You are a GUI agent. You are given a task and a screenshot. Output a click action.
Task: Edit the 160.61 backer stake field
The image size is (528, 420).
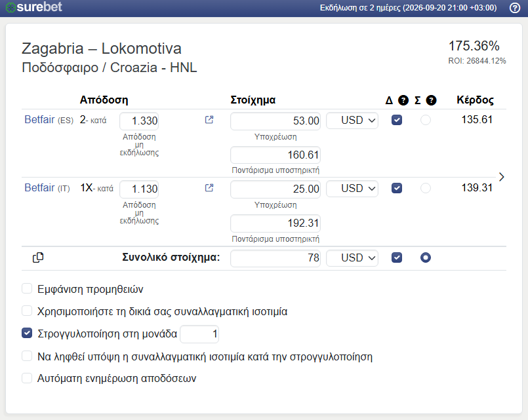pos(275,155)
